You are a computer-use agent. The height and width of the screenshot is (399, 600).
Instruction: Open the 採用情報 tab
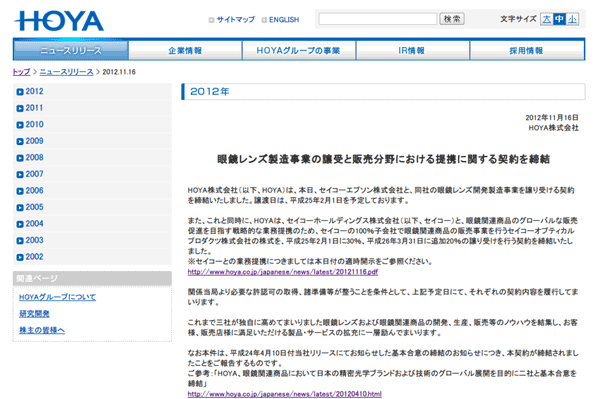526,50
